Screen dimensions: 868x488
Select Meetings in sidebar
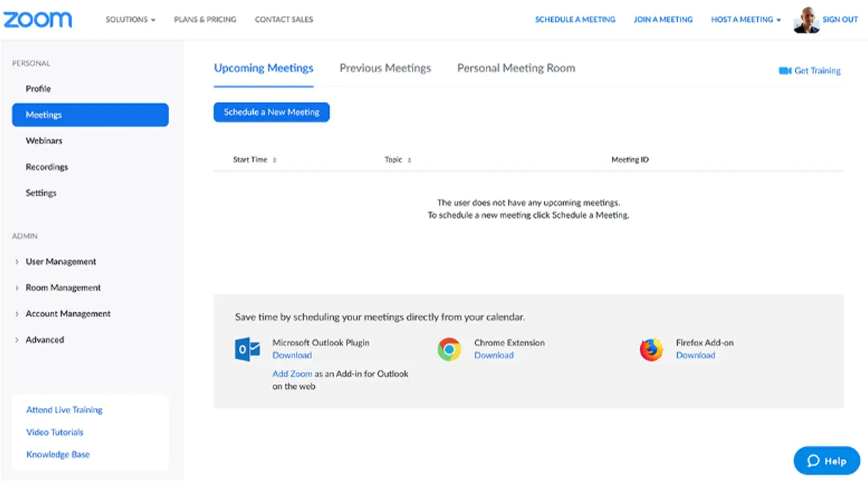click(x=90, y=115)
